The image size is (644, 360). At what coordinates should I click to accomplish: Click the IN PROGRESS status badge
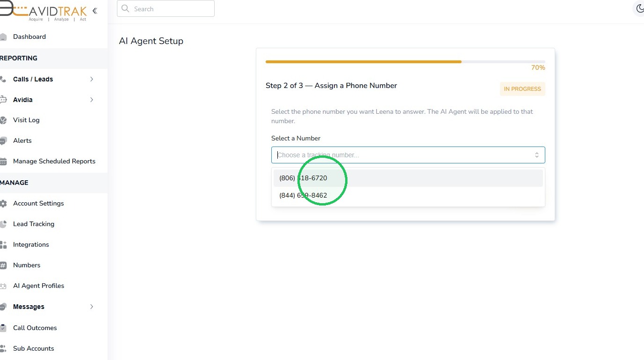[x=522, y=89]
